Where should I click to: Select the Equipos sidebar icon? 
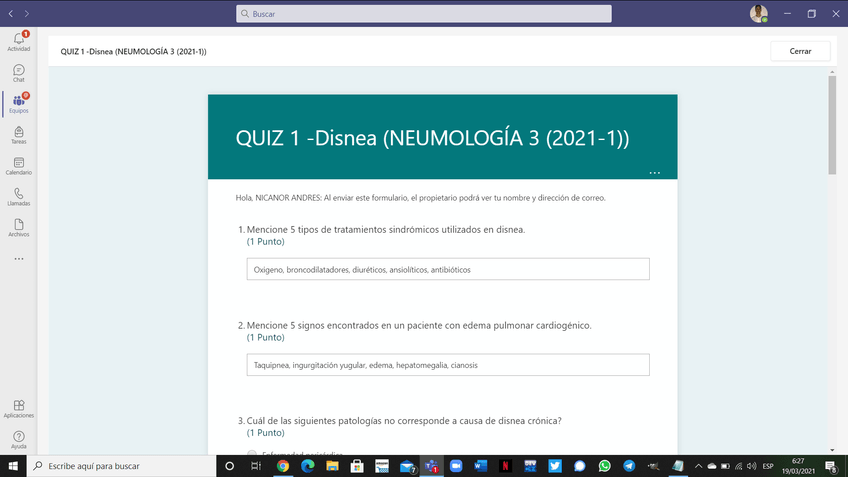click(x=18, y=104)
